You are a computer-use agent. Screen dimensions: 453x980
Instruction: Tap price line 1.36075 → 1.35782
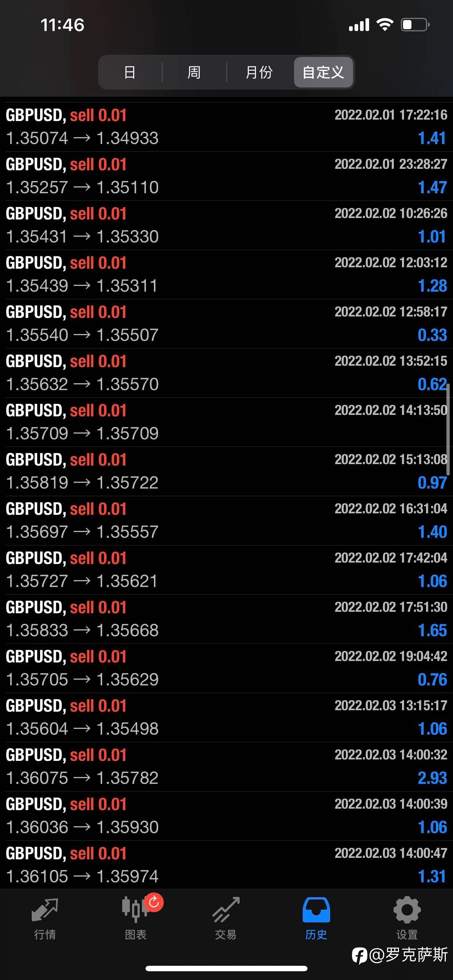click(x=82, y=778)
